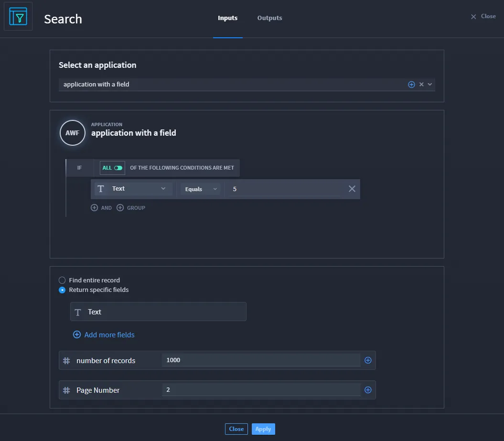Screen dimensions: 504x441
Task: Click the hash icon next to Page Number
Action: pyautogui.click(x=66, y=390)
